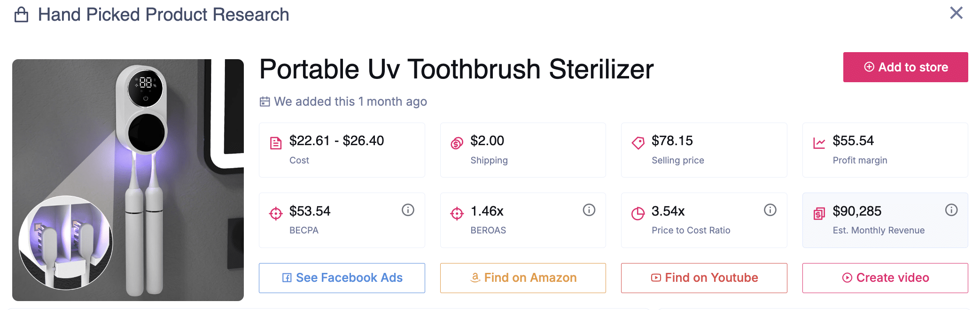Image resolution: width=980 pixels, height=310 pixels.
Task: Click the Profit margin chart icon
Action: (819, 143)
